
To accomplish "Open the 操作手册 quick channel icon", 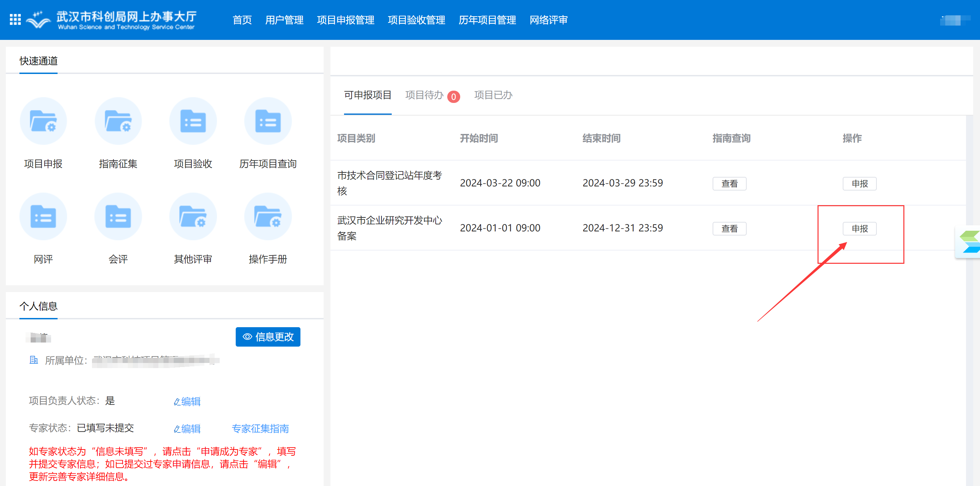I will (268, 216).
